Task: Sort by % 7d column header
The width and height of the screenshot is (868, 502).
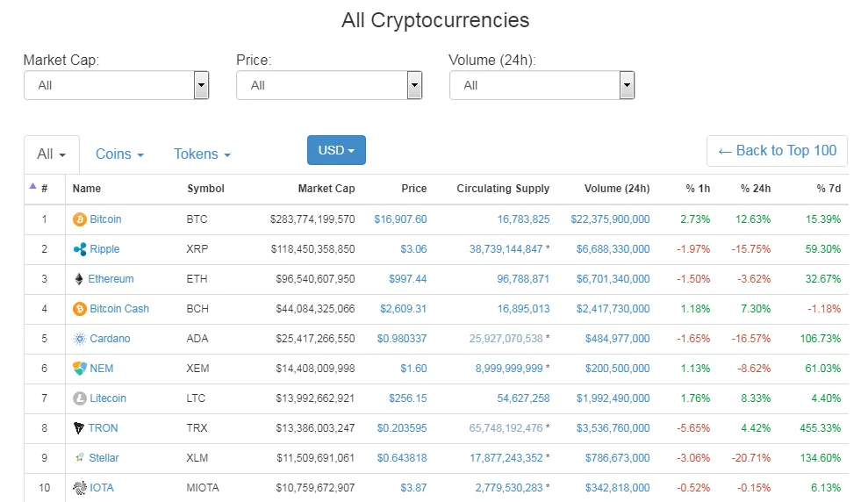Action: (829, 188)
